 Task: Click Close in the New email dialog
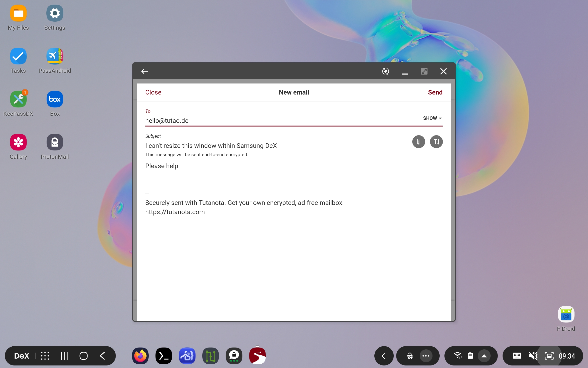click(x=153, y=92)
